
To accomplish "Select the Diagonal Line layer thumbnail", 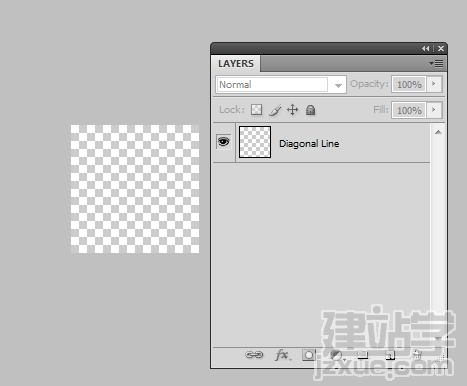I will [255, 142].
